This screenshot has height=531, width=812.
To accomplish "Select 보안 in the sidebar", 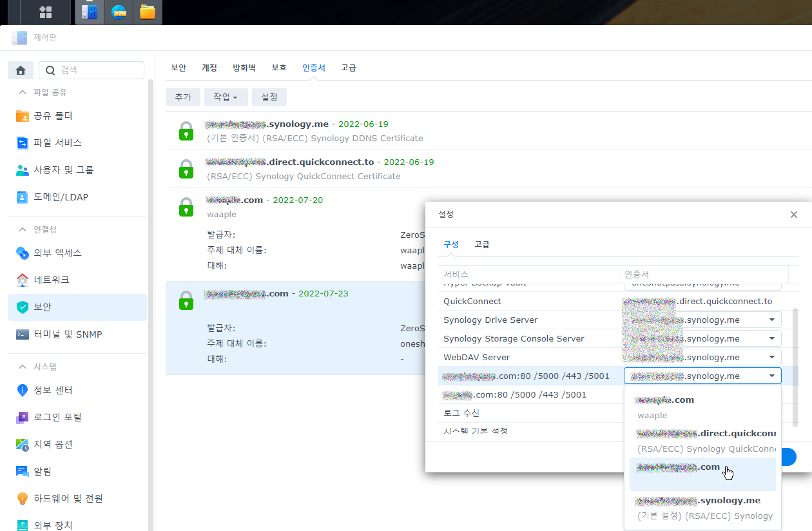I will (x=77, y=307).
